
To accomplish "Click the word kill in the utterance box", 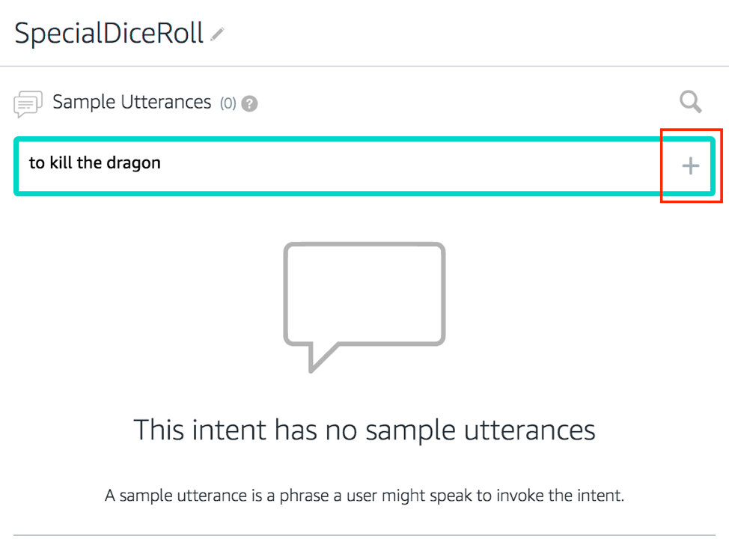I will click(x=59, y=162).
